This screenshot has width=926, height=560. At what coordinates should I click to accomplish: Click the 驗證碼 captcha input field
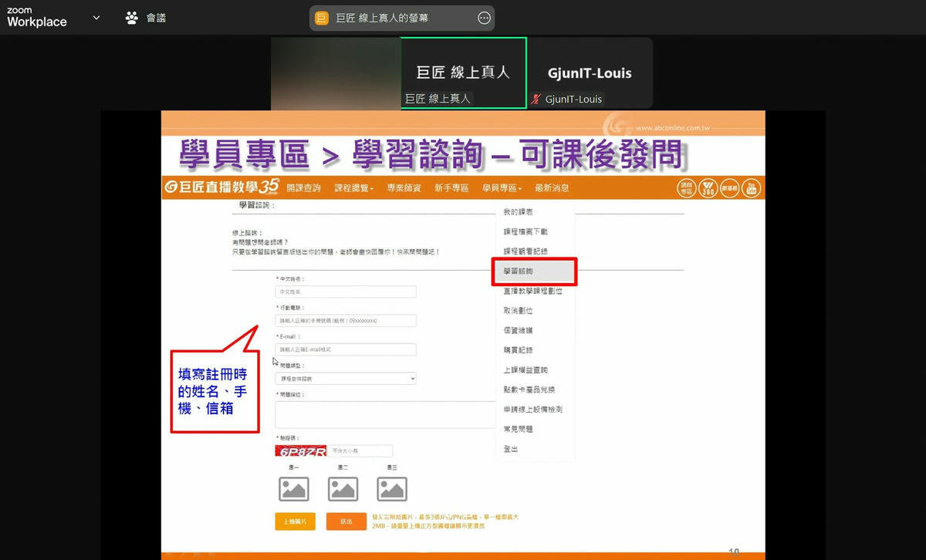point(360,451)
